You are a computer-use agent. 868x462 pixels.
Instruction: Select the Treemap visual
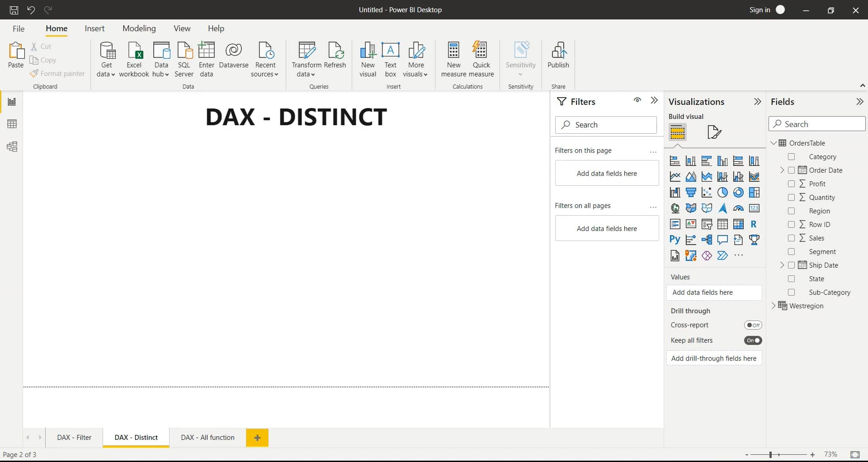click(x=755, y=192)
